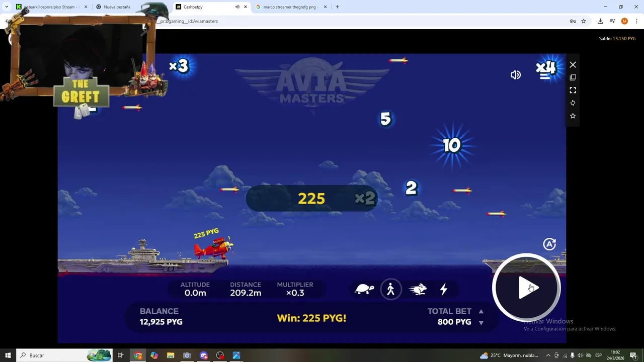Open the tab search dropdown arrow
This screenshot has height=362, width=644.
[x=7, y=7]
